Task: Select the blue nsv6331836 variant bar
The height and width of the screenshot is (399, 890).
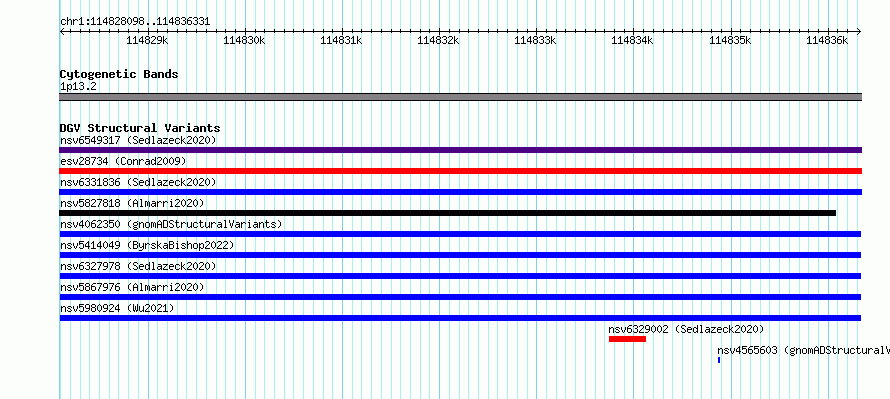Action: pos(460,192)
